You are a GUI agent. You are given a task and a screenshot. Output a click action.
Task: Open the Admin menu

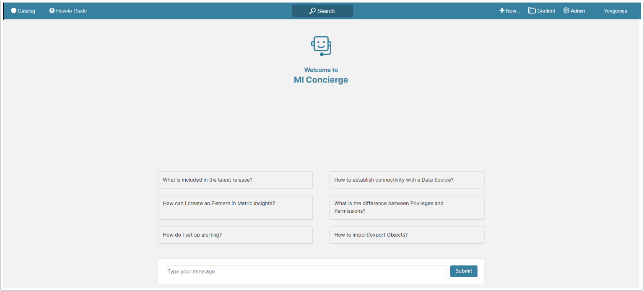(574, 11)
